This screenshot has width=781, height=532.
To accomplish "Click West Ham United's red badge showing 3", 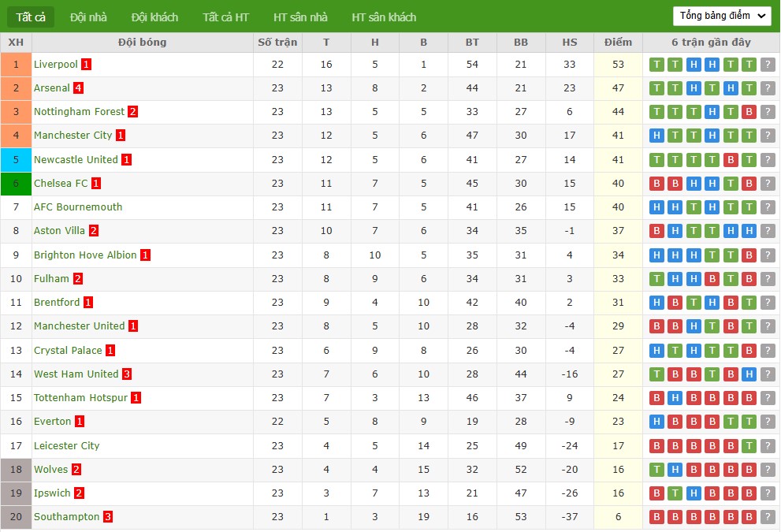I will [126, 374].
